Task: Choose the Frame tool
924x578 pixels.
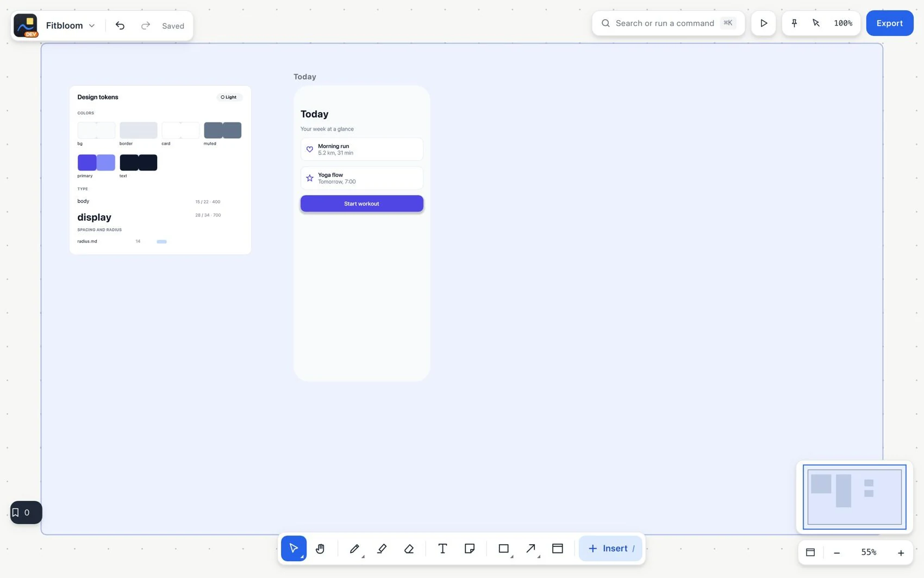Action: [558, 549]
